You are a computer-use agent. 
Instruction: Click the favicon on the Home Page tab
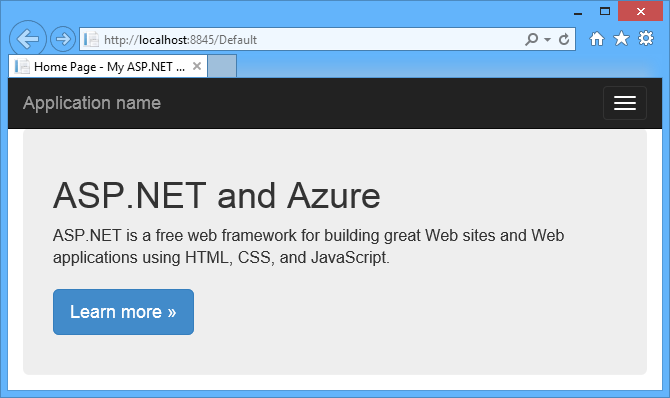click(x=22, y=66)
